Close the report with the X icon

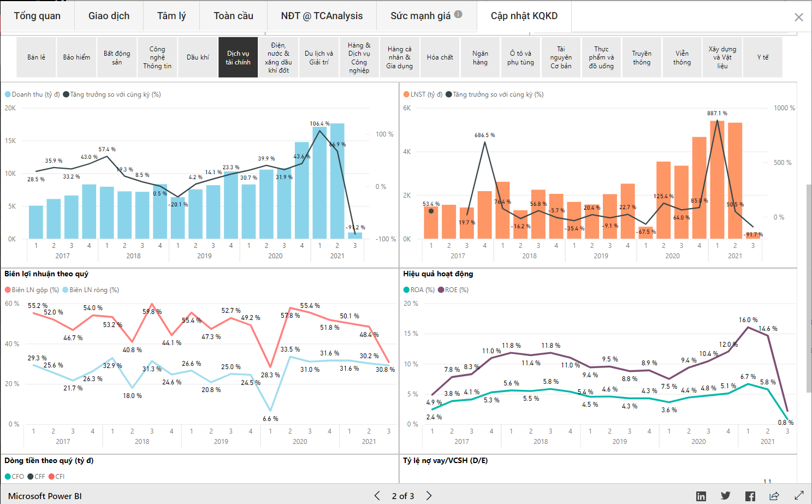click(798, 17)
